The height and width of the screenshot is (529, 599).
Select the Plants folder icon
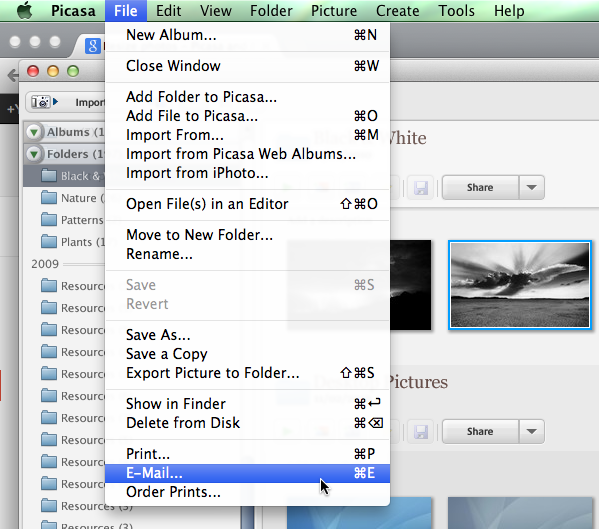tap(49, 242)
